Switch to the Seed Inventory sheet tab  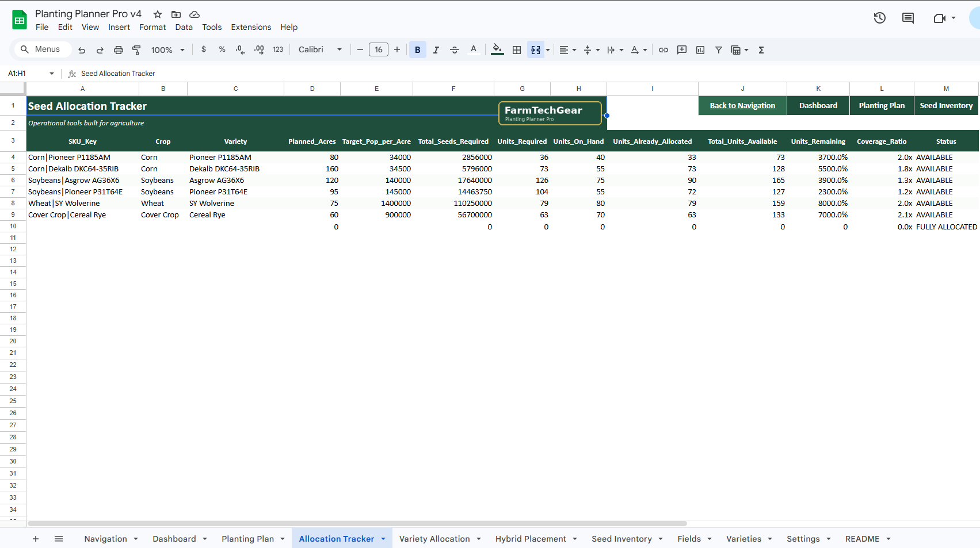point(621,539)
